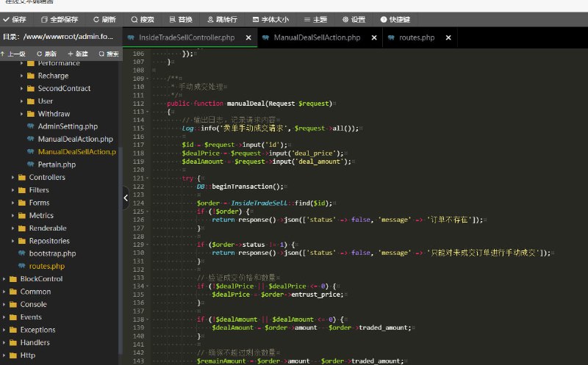588x365 pixels.
Task: Click the Exceptions folder label
Action: coord(38,330)
